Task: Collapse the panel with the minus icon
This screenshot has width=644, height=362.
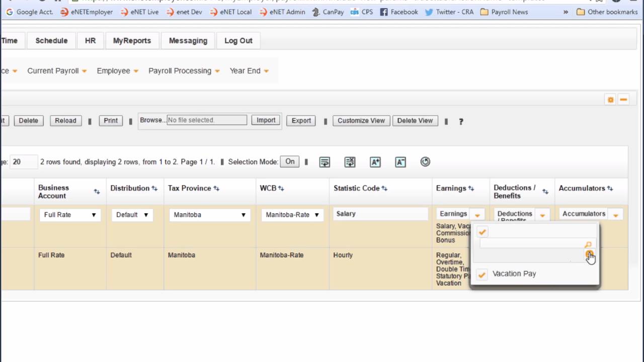Action: 623,100
